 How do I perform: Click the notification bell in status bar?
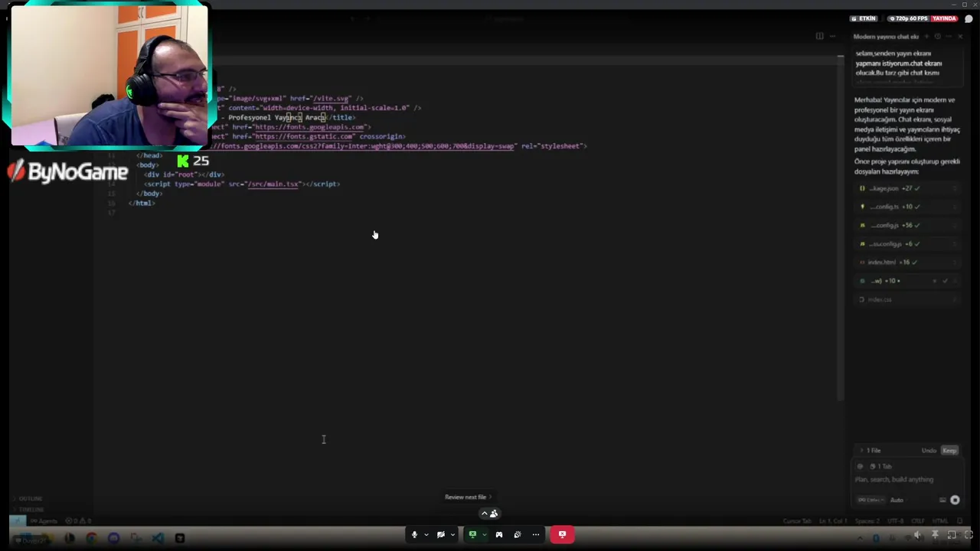[x=959, y=521]
